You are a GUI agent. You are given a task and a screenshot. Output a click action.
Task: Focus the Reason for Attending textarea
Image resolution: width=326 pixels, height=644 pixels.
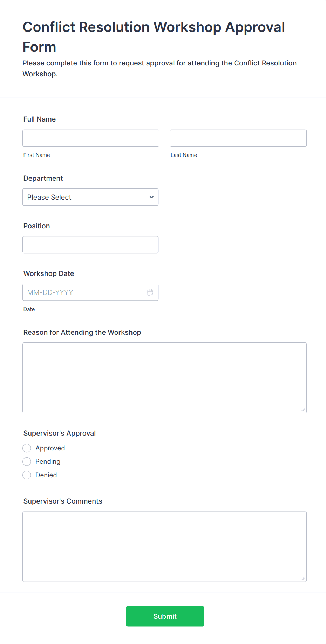[165, 378]
